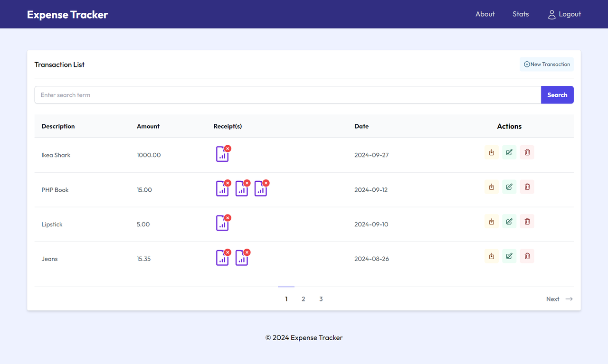Edit the PHP Book transaction
The width and height of the screenshot is (608, 364).
point(509,187)
